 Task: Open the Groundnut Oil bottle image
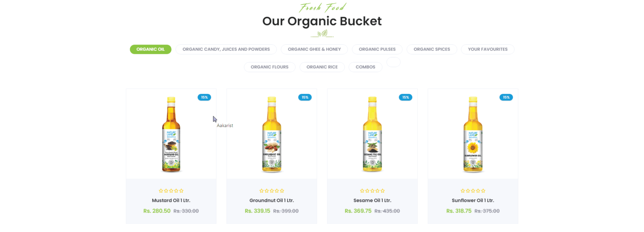pyautogui.click(x=272, y=134)
